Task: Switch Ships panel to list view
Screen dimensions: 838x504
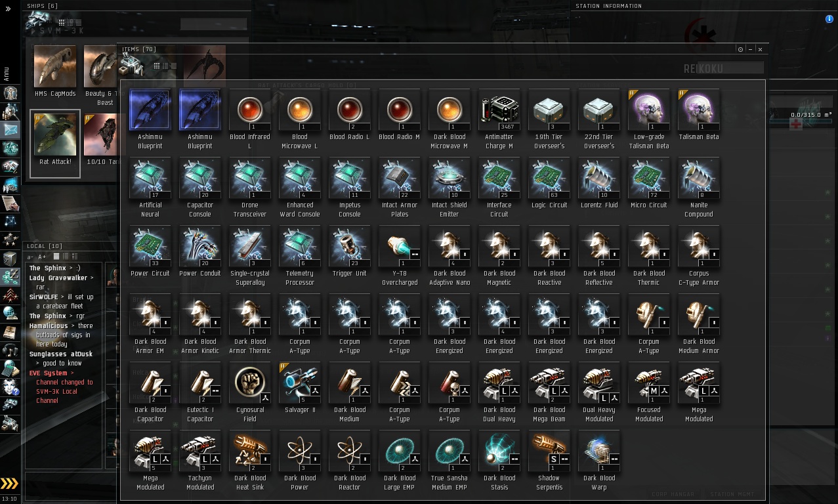Action: (x=77, y=22)
